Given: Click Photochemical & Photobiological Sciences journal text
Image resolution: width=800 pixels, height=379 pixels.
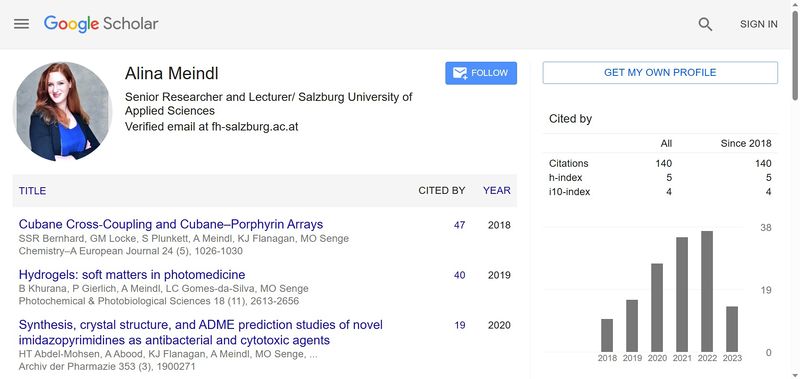Looking at the screenshot, I should point(159,301).
